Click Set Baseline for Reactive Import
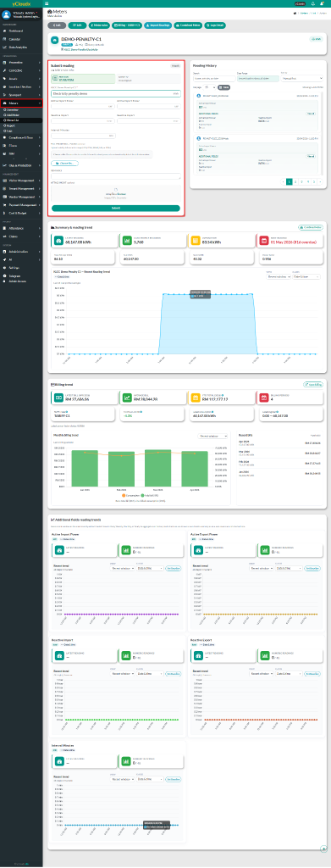 [x=173, y=673]
